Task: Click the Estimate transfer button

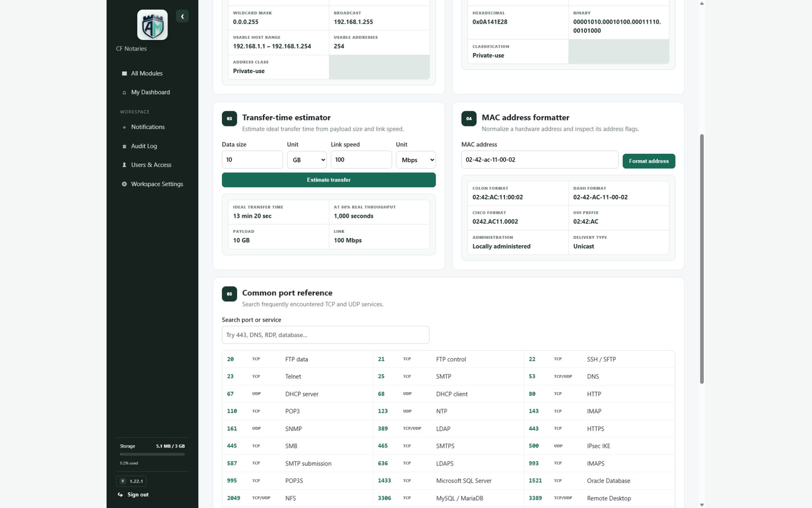Action: [x=328, y=180]
